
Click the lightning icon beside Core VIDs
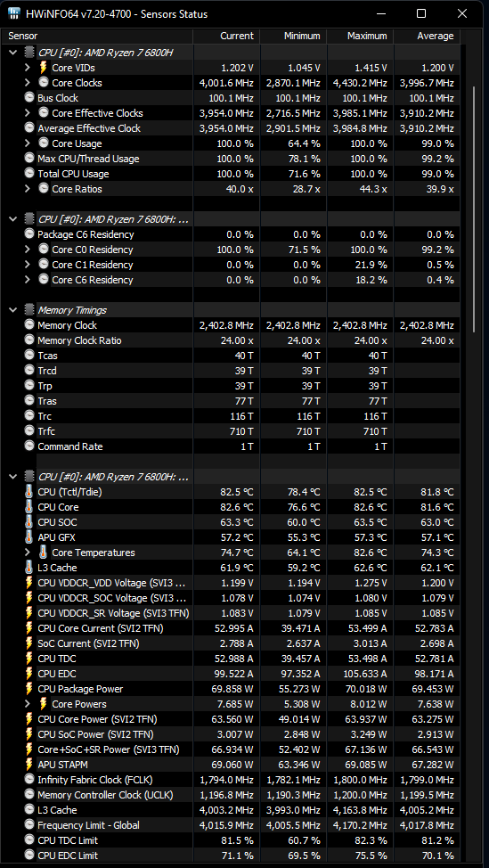point(44,68)
